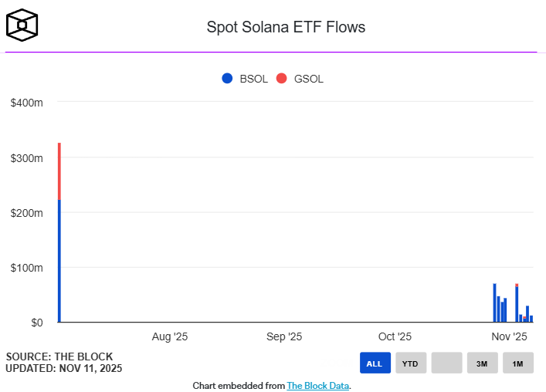Click the $400m y-axis label
Image resolution: width=546 pixels, height=392 pixels.
tap(26, 103)
